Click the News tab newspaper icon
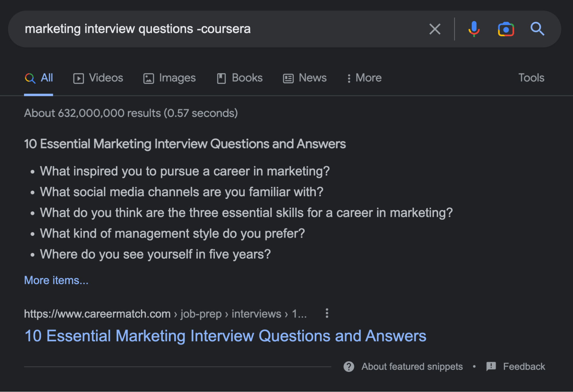The width and height of the screenshot is (573, 392). click(288, 78)
